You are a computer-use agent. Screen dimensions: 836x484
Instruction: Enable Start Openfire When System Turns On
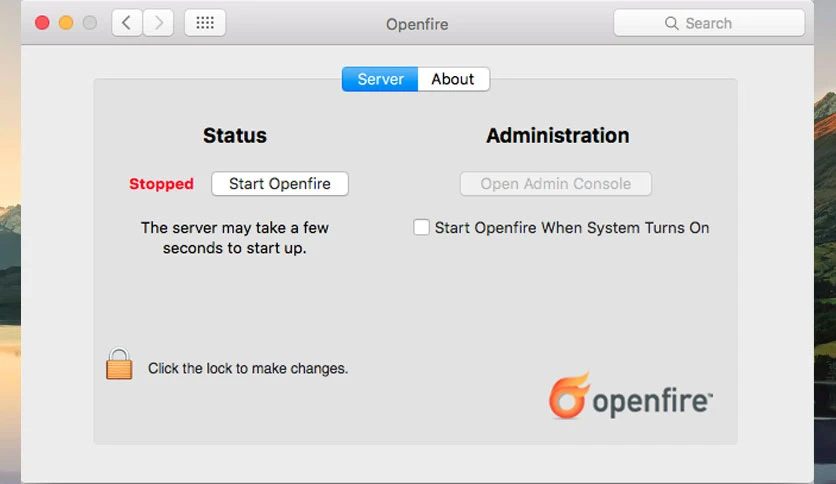421,228
